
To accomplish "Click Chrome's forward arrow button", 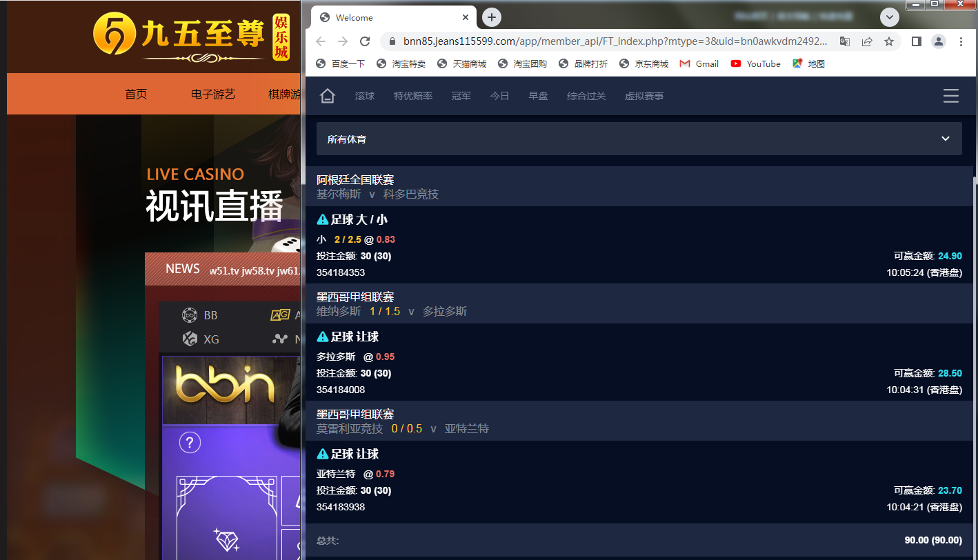I will coord(343,41).
